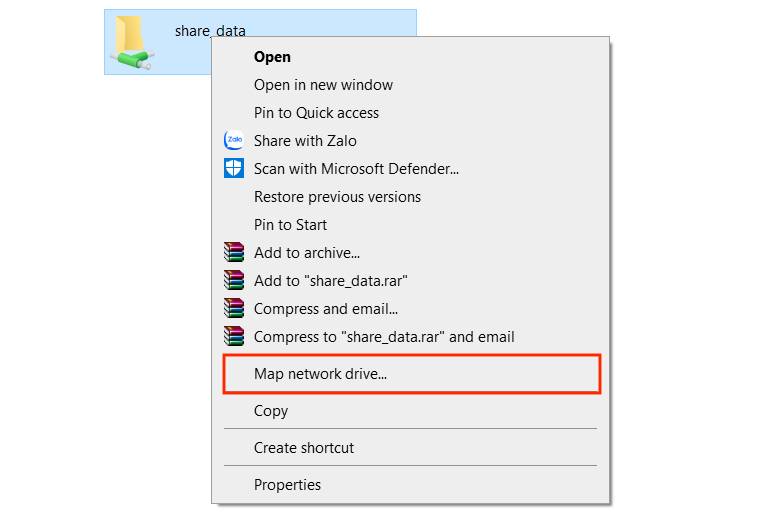Click WinRAR icon beside Add to "share_data.rar"
The width and height of the screenshot is (757, 518).
pos(234,281)
